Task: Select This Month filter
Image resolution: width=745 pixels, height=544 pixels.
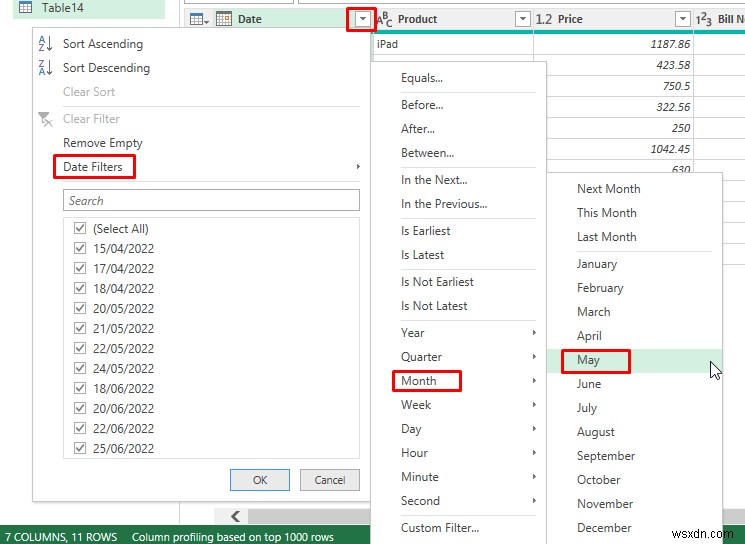Action: (607, 213)
